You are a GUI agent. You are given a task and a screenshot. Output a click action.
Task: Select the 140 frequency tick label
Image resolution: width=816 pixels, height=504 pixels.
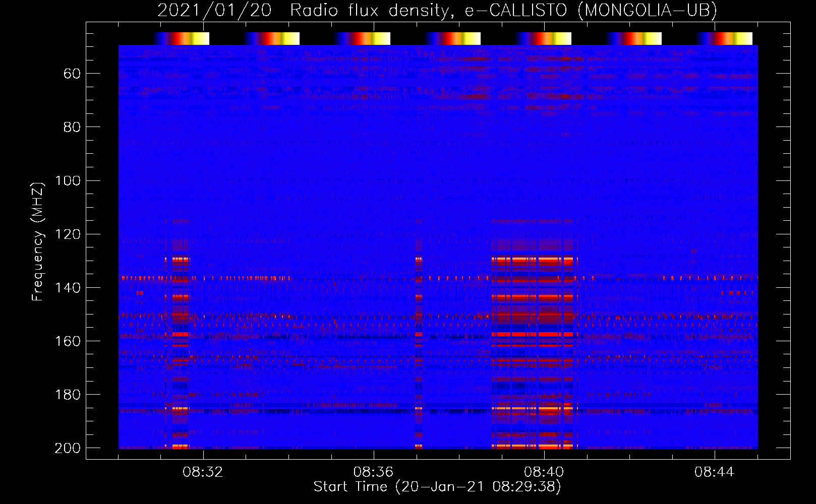[x=68, y=287]
